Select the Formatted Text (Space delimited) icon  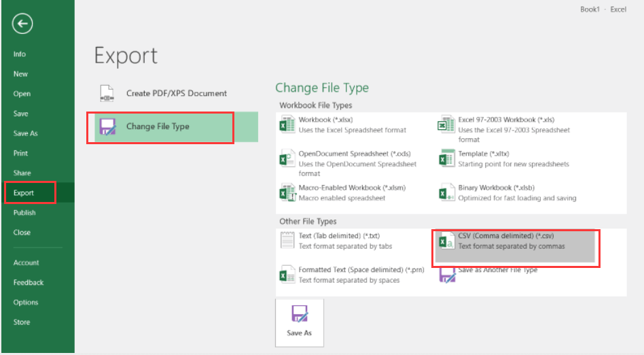[x=287, y=275]
